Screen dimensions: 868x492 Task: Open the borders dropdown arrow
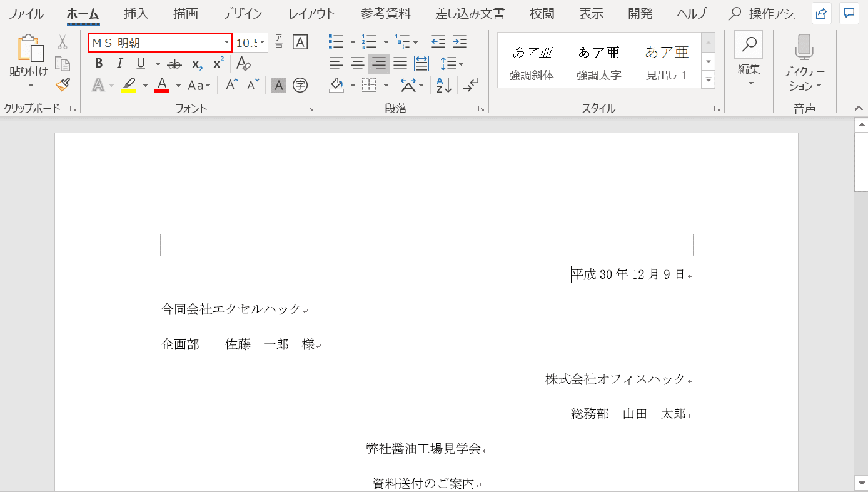(386, 85)
